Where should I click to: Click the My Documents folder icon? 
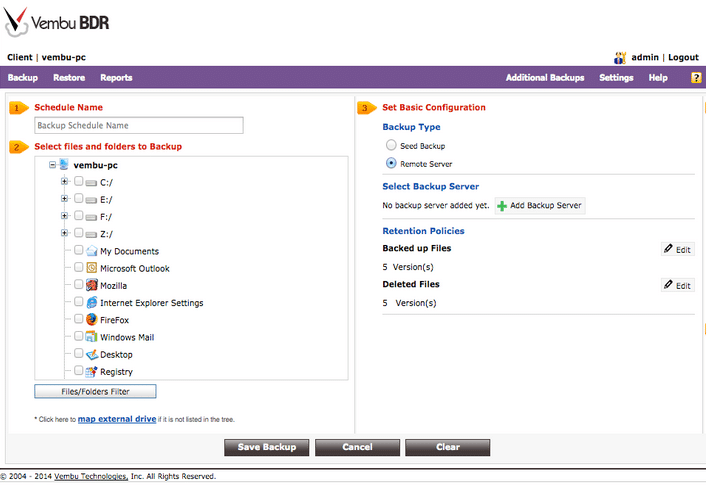(92, 251)
